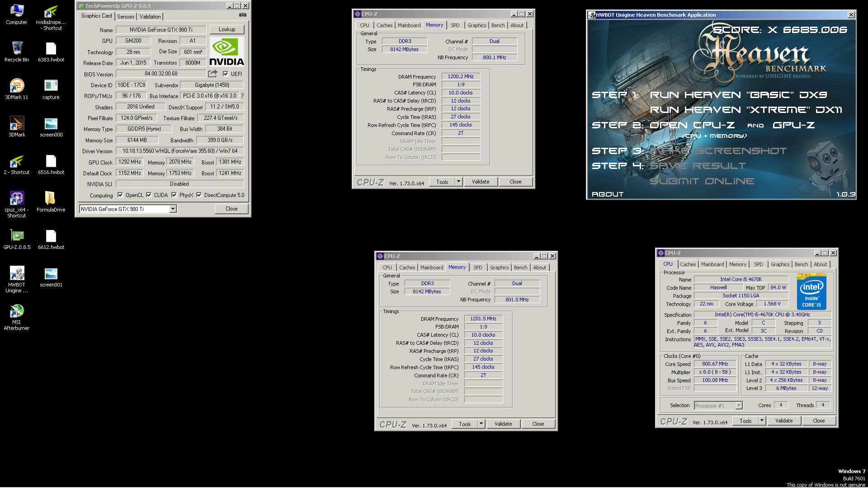Open Bench tab in CPU-Z CPU window
This screenshot has width=868, height=488.
point(801,264)
